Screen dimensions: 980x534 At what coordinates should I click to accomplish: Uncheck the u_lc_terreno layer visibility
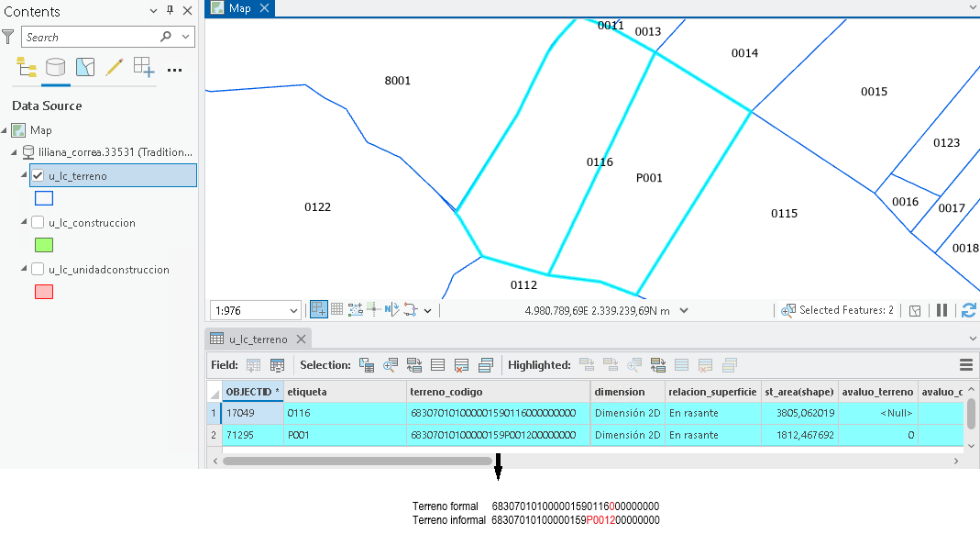click(x=38, y=176)
